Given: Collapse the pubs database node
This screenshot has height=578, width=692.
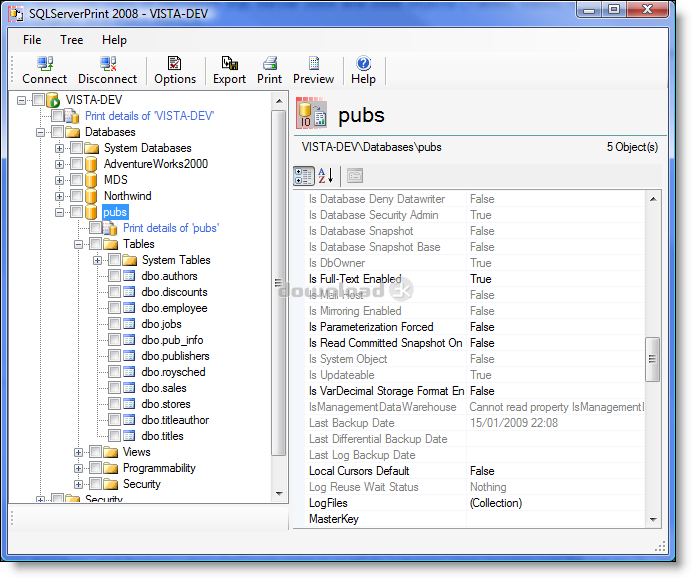Looking at the screenshot, I should click(59, 213).
